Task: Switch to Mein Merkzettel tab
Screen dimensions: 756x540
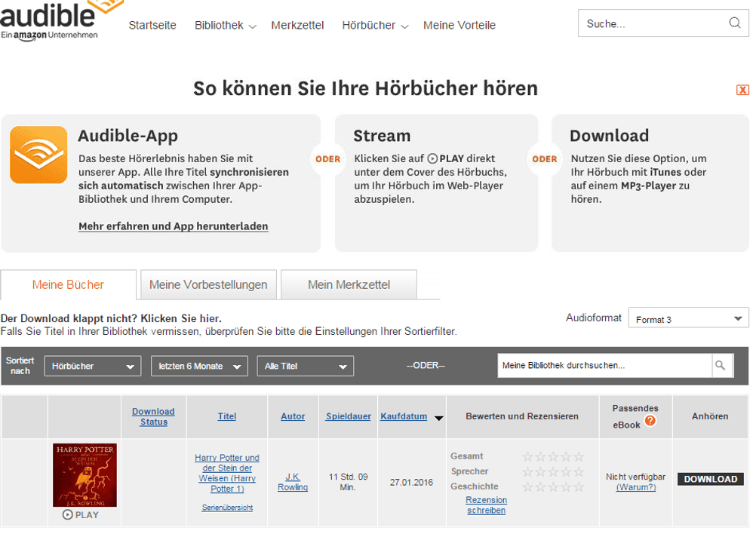Action: (349, 284)
